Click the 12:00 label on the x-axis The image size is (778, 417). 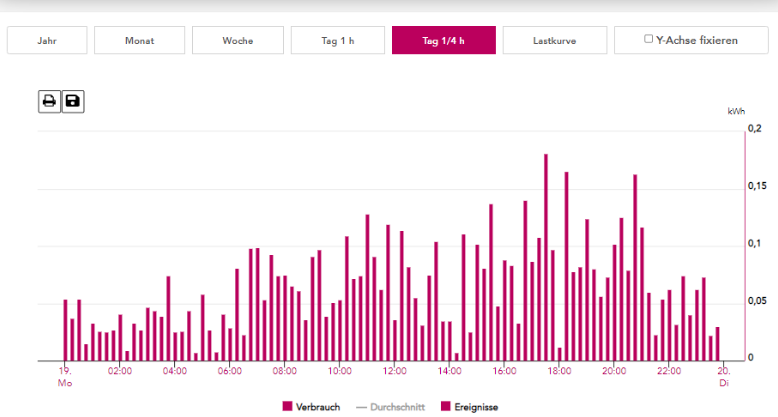pos(394,370)
